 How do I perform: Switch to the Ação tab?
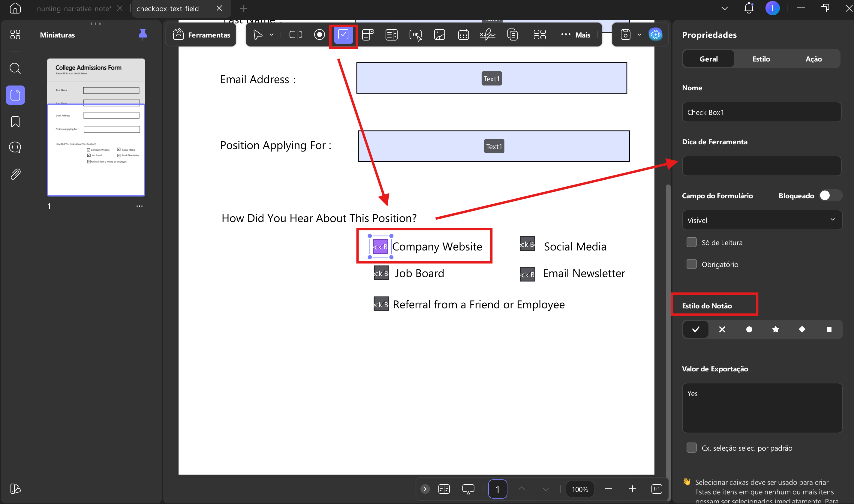tap(813, 59)
